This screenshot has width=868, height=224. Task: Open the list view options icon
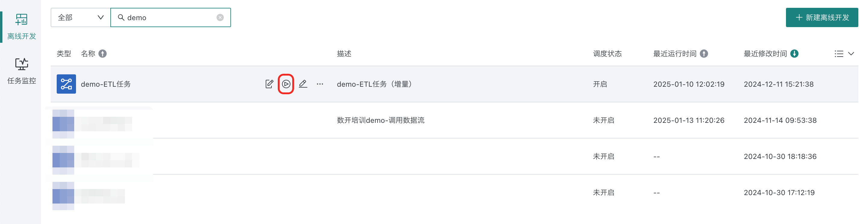[x=839, y=54]
